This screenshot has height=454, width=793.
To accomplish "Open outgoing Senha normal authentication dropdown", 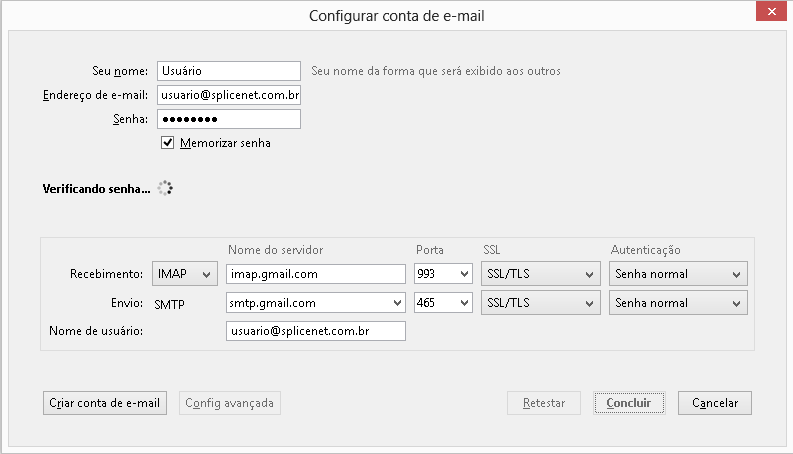I will pos(678,303).
